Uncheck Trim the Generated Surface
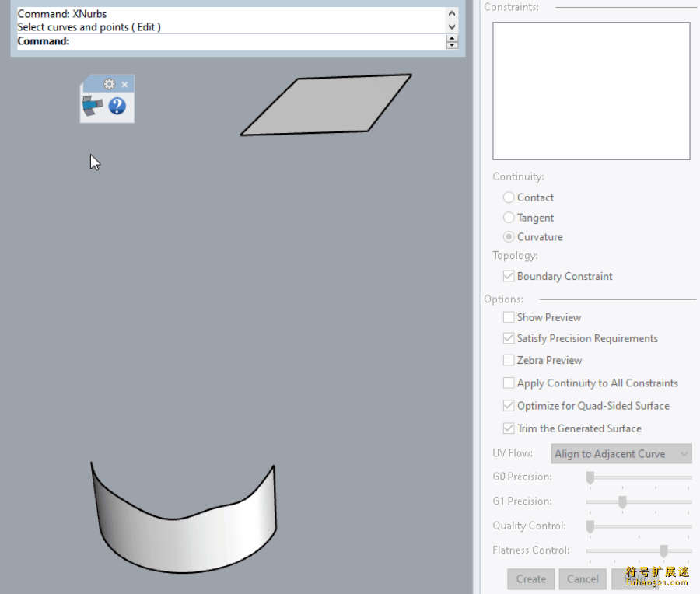Image resolution: width=700 pixels, height=594 pixels. tap(509, 428)
